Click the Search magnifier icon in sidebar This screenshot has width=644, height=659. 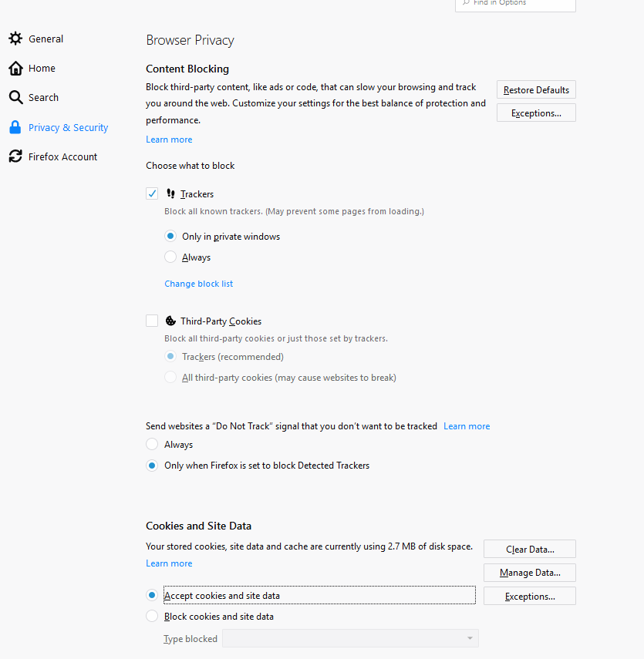pyautogui.click(x=15, y=97)
